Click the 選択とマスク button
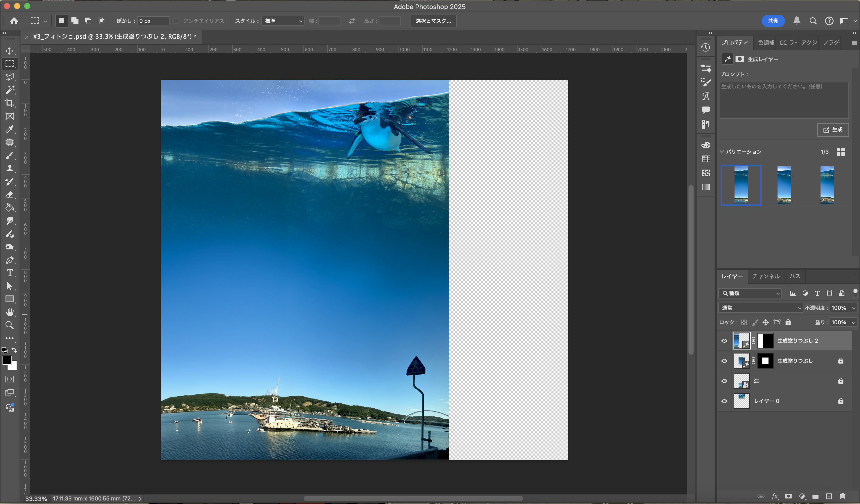Image resolution: width=860 pixels, height=504 pixels. (433, 21)
